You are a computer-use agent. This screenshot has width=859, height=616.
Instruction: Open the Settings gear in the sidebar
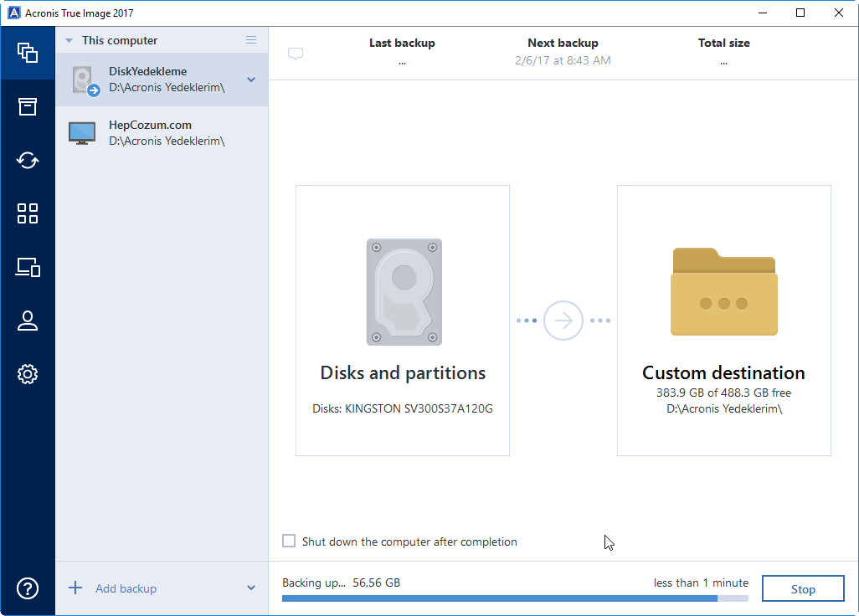coord(28,374)
